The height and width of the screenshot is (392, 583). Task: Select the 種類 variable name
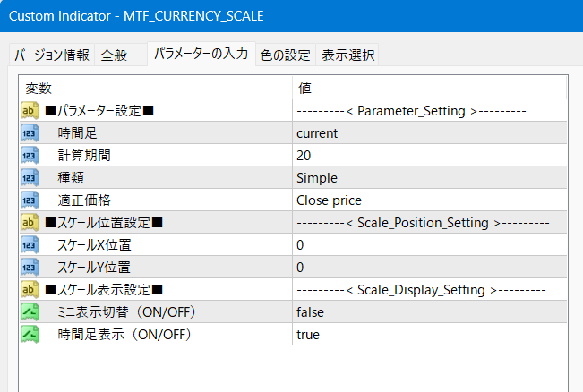pos(71,177)
